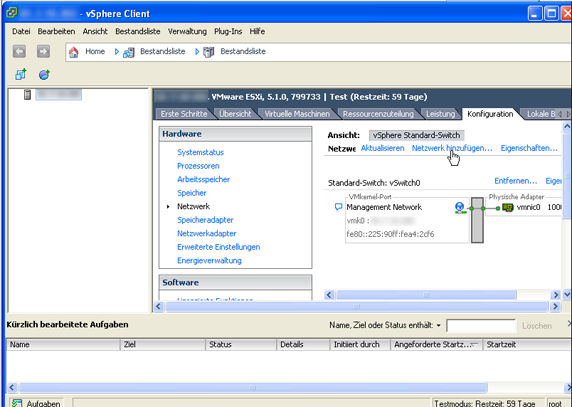Screen dimensions: 572x407
Task: Click the forward navigation arrow
Action: pos(43,51)
